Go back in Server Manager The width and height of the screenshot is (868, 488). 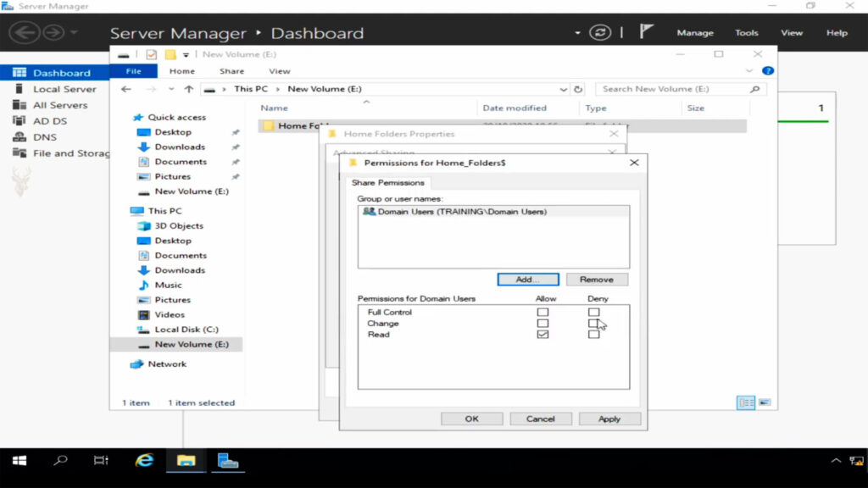coord(24,32)
